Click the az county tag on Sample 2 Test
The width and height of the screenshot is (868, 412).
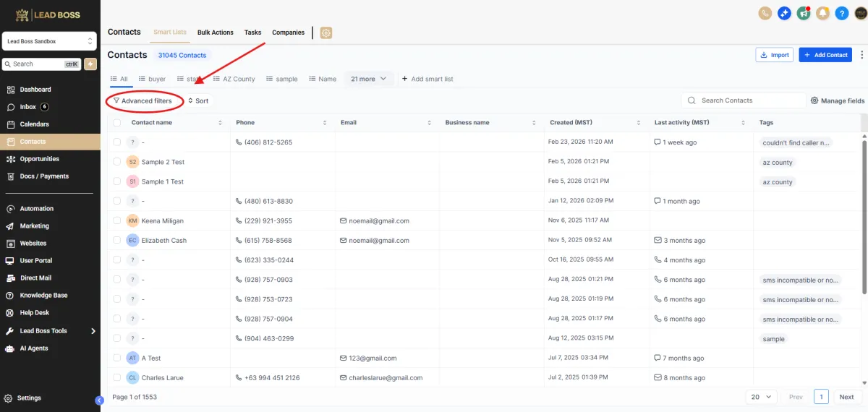[x=778, y=162]
